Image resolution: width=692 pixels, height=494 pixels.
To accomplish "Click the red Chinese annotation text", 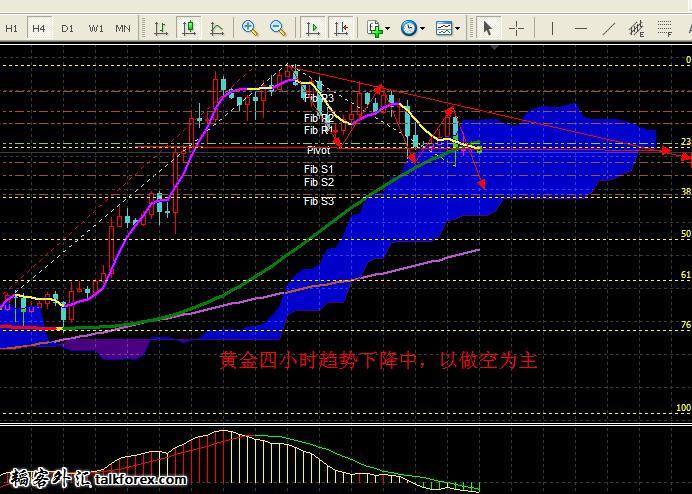I will pyautogui.click(x=378, y=361).
